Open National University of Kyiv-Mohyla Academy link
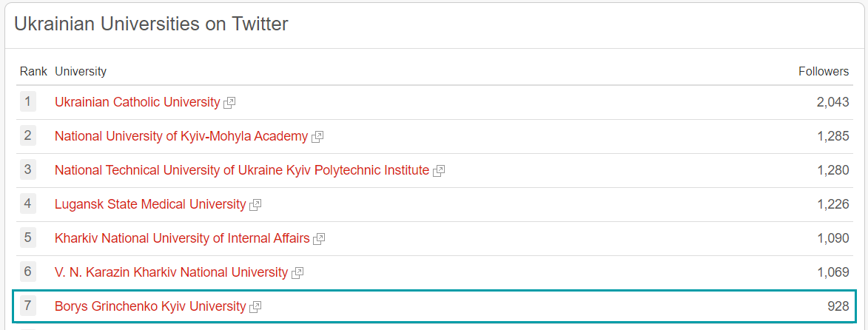The width and height of the screenshot is (868, 330). coord(181,136)
